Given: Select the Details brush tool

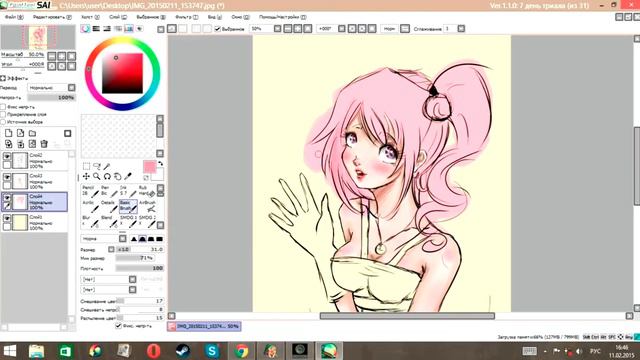Looking at the screenshot, I should point(109,207).
